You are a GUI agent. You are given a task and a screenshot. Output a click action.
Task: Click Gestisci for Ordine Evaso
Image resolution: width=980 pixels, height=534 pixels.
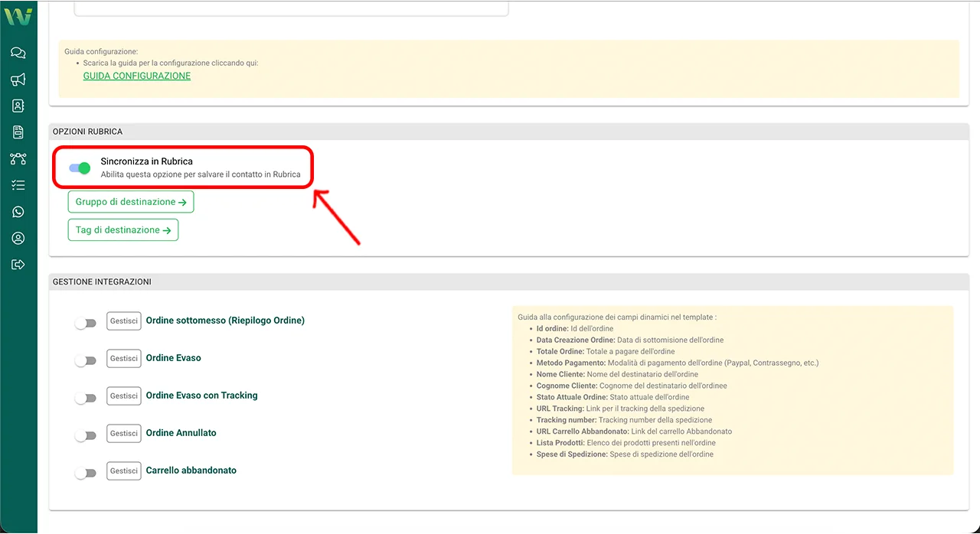[x=123, y=358]
